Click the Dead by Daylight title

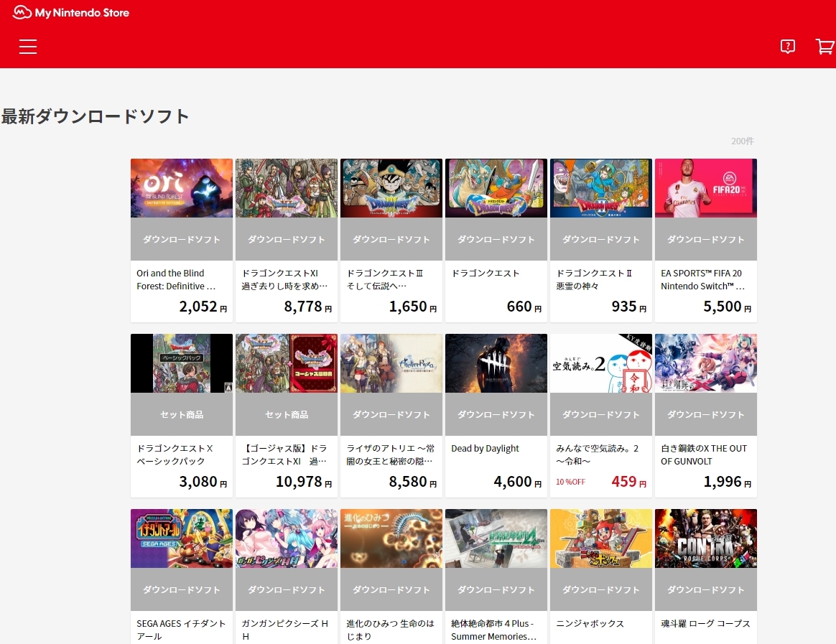click(x=485, y=448)
